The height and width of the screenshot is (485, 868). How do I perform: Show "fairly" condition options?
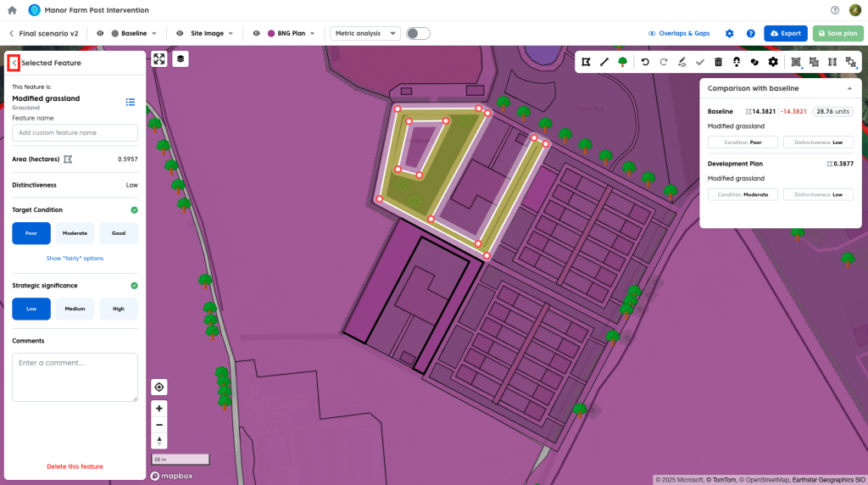75,258
